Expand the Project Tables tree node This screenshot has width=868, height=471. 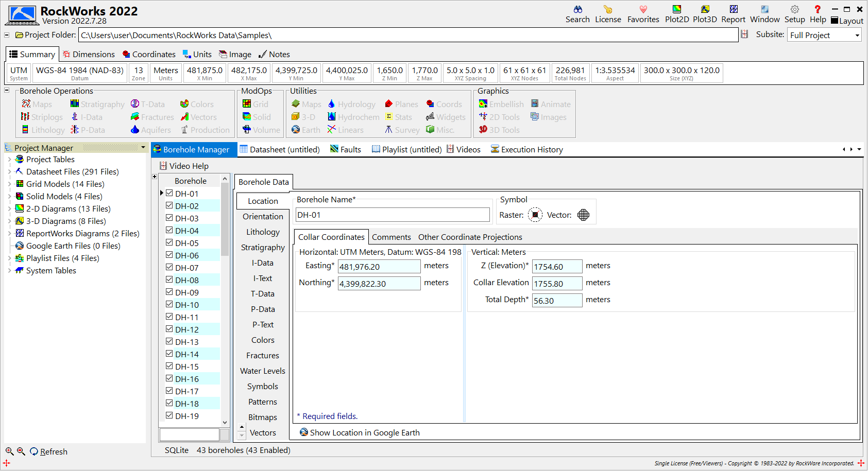(9, 160)
